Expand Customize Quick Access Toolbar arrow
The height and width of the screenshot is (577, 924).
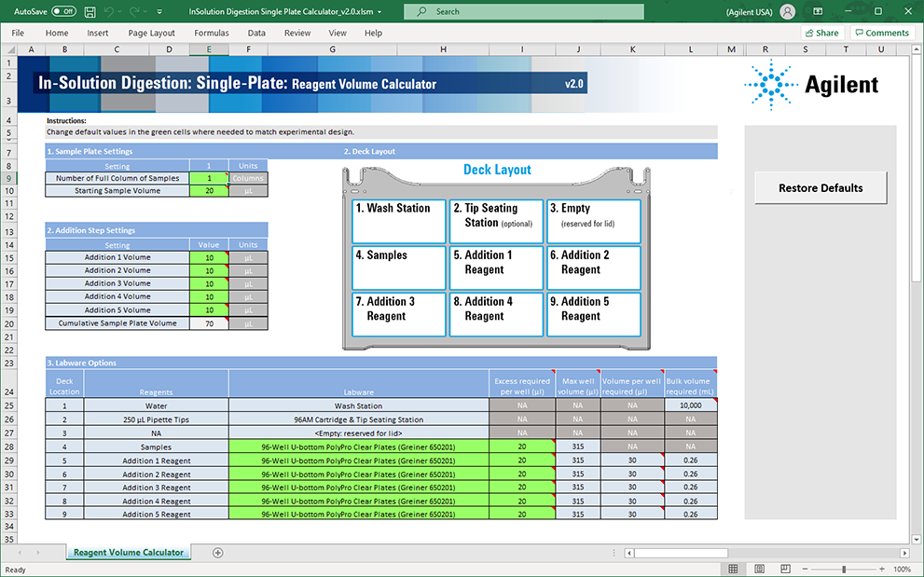pos(159,11)
